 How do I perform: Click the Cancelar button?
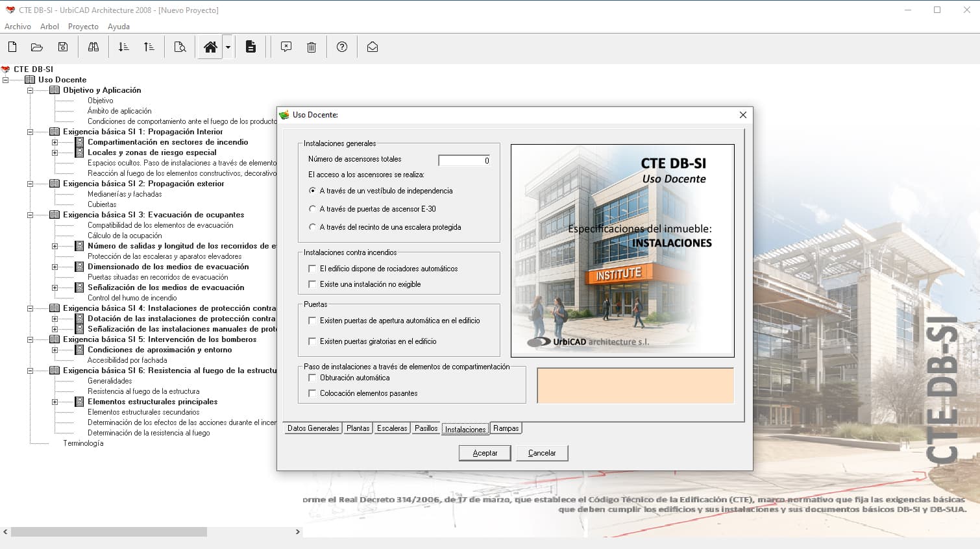tap(542, 453)
